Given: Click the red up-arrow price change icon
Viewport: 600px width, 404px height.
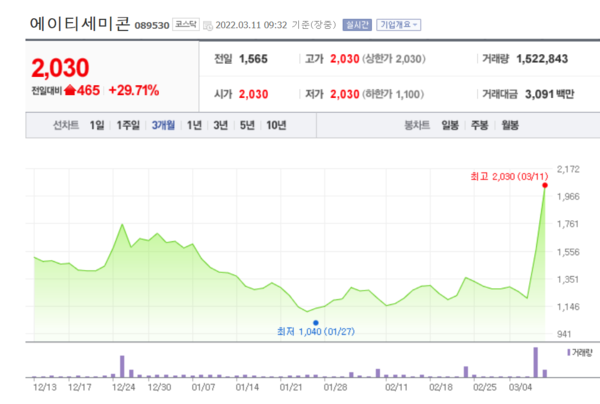Looking at the screenshot, I should [x=70, y=90].
